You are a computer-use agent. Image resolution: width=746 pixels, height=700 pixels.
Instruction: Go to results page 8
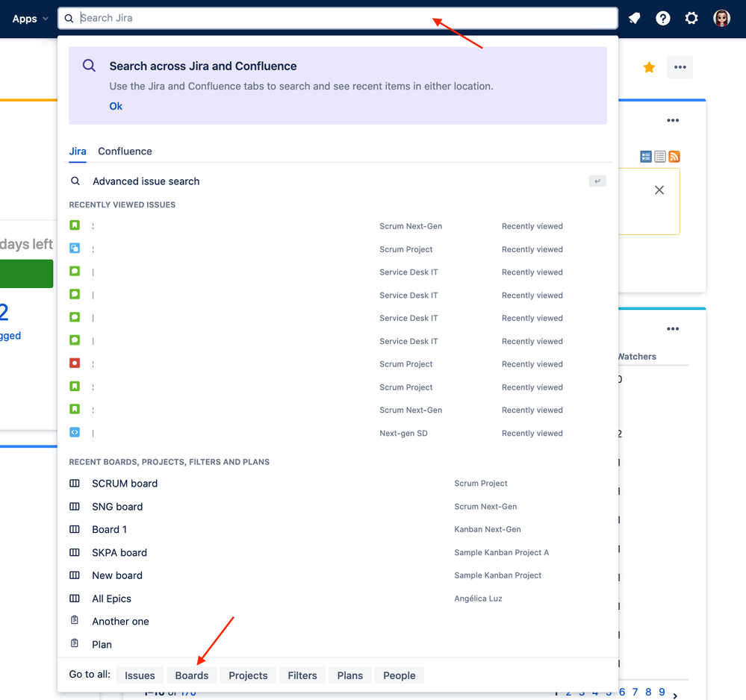648,692
